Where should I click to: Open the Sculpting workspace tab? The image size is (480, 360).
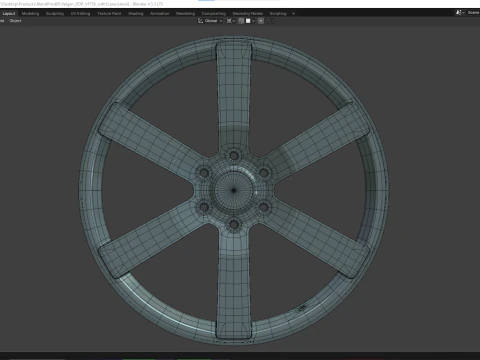55,14
